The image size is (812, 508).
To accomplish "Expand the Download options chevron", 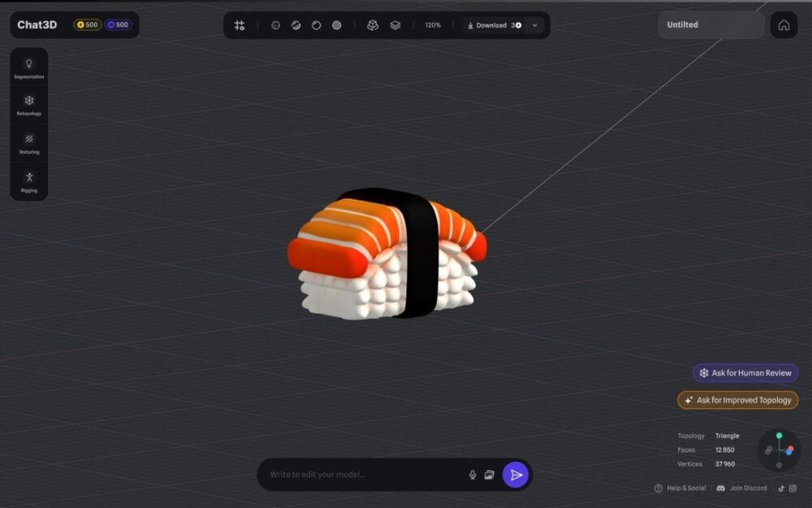I will (534, 25).
